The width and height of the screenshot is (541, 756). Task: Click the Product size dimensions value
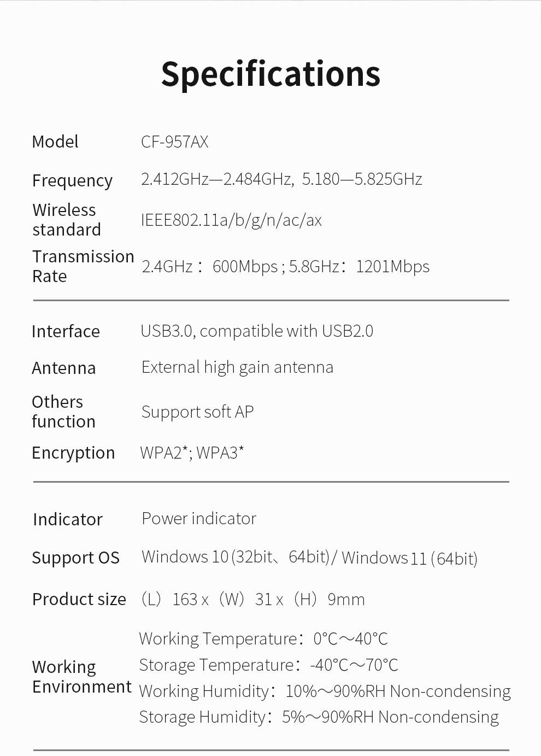tap(252, 600)
